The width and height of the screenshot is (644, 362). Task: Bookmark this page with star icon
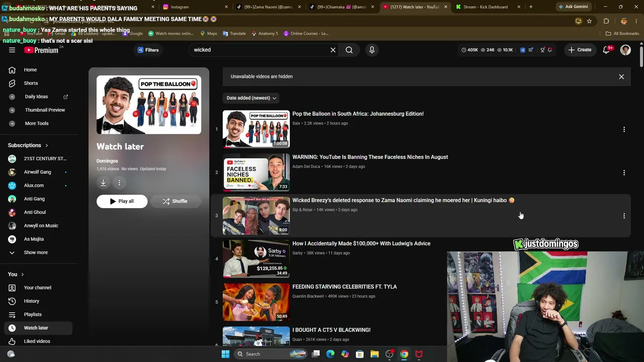click(589, 21)
